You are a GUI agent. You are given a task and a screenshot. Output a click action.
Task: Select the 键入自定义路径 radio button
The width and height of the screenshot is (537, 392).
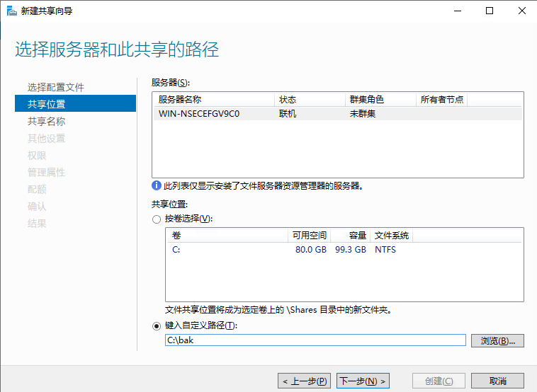click(x=157, y=325)
